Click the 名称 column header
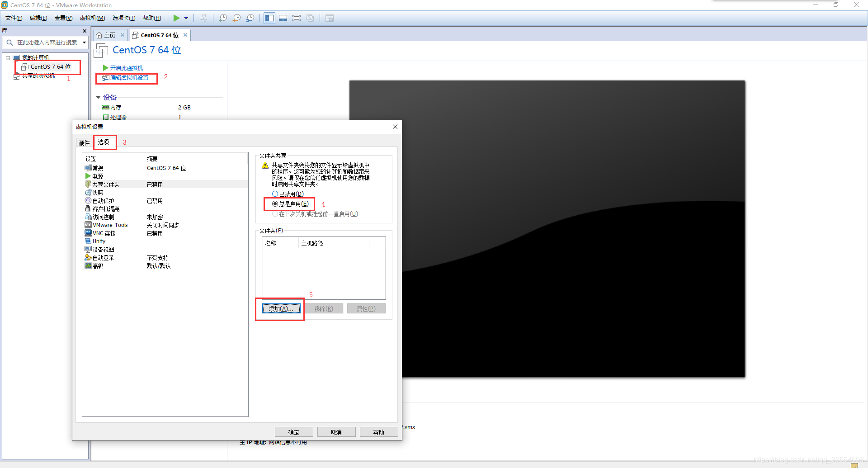The width and height of the screenshot is (868, 468). [x=280, y=243]
